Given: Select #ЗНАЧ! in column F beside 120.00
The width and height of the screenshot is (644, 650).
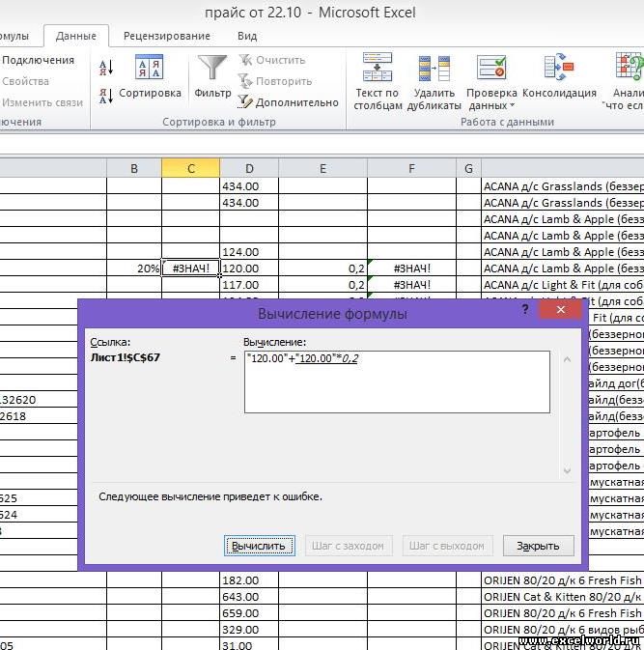Looking at the screenshot, I should 411,268.
